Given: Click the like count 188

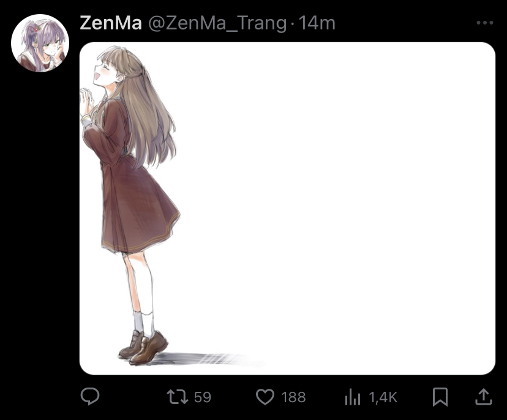Looking at the screenshot, I should click(x=293, y=397).
